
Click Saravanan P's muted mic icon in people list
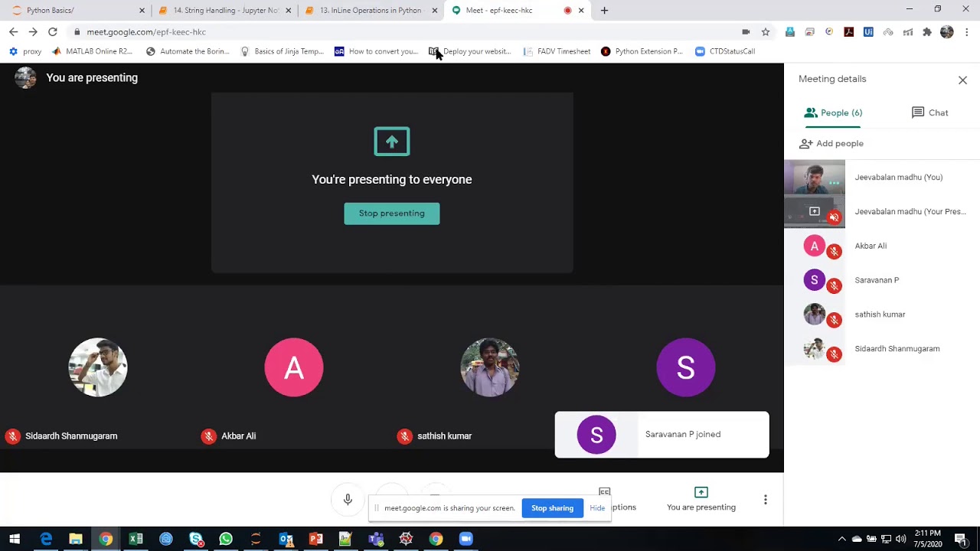[x=834, y=285]
